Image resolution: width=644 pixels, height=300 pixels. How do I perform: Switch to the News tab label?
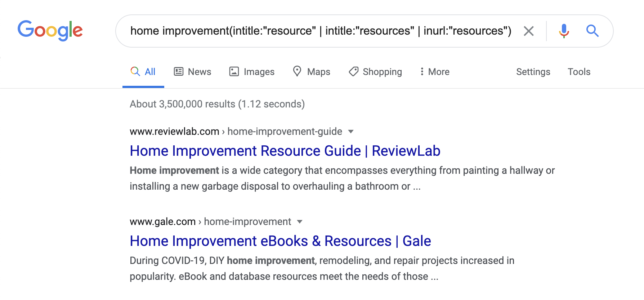tap(200, 72)
